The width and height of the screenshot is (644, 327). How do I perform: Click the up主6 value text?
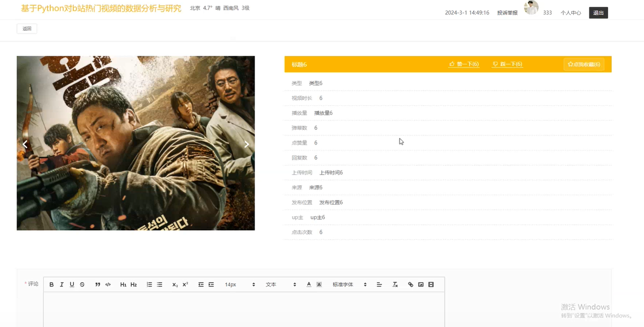318,217
